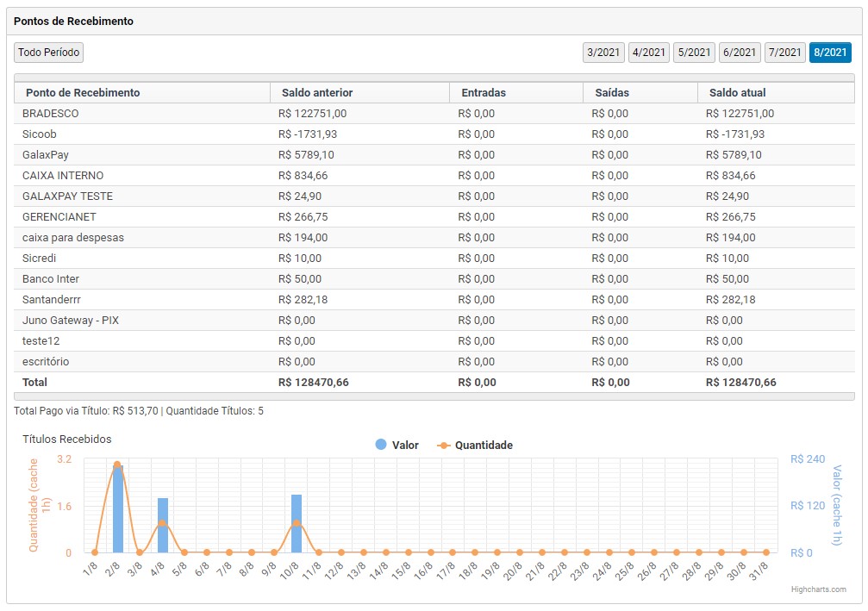The image size is (868, 611).
Task: Click the CAIXA INTERNO saldo anterior R$ 834,66
Action: point(303,176)
